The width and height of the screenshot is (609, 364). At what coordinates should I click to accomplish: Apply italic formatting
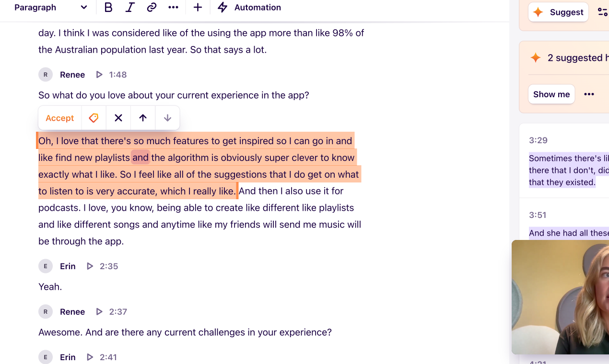pyautogui.click(x=130, y=8)
